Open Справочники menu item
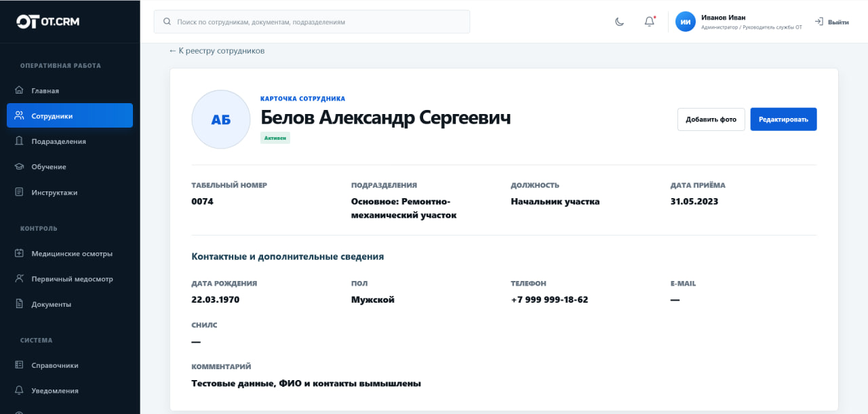Image resolution: width=868 pixels, height=414 pixels. click(x=70, y=365)
